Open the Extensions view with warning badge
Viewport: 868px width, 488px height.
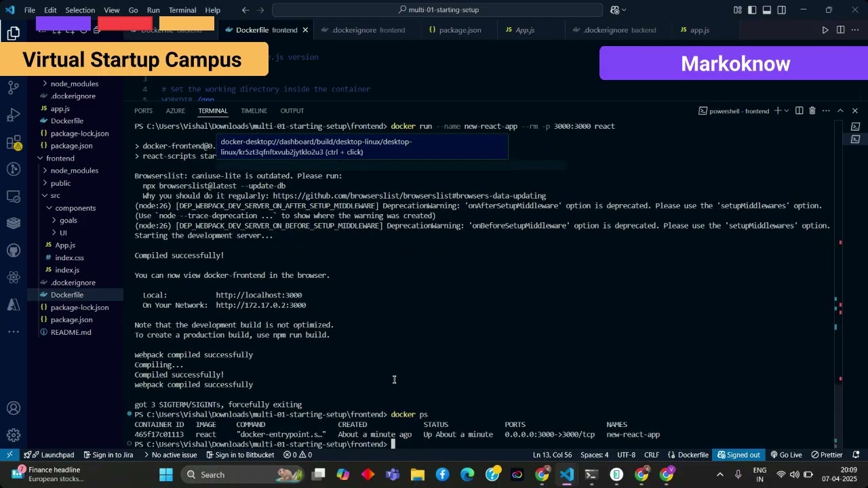coord(14,142)
